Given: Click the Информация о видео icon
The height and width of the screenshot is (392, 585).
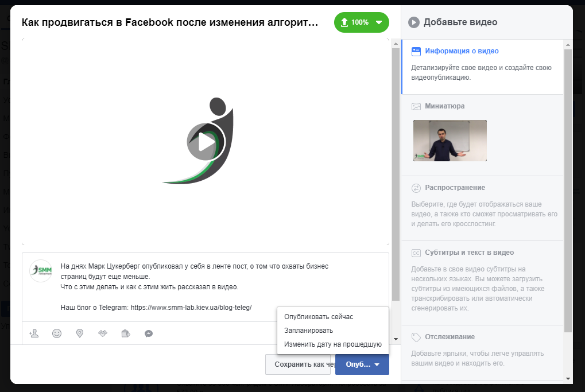Looking at the screenshot, I should pyautogui.click(x=416, y=52).
